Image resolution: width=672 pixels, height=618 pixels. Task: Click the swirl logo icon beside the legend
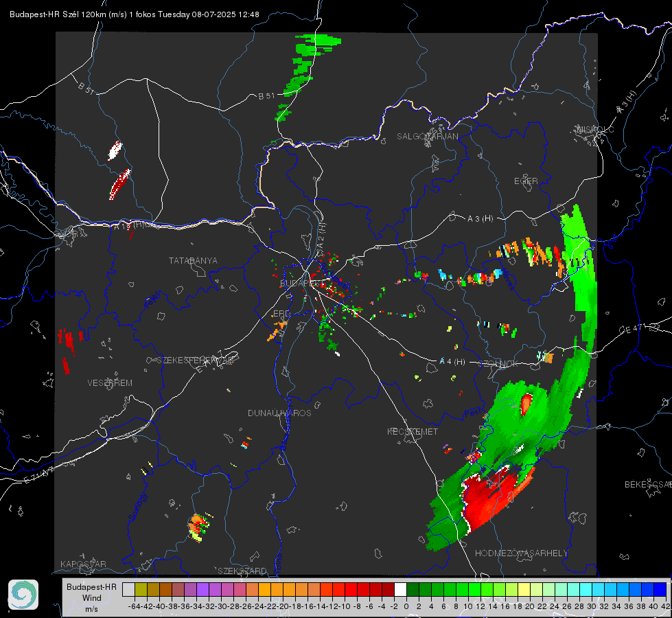[23, 595]
